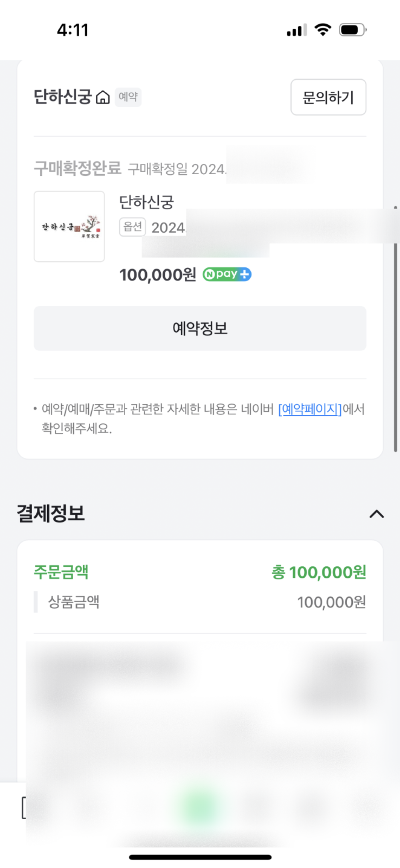Viewport: 400px width, 868px height.
Task: Tap the 결제정보 section header
Action: [51, 513]
